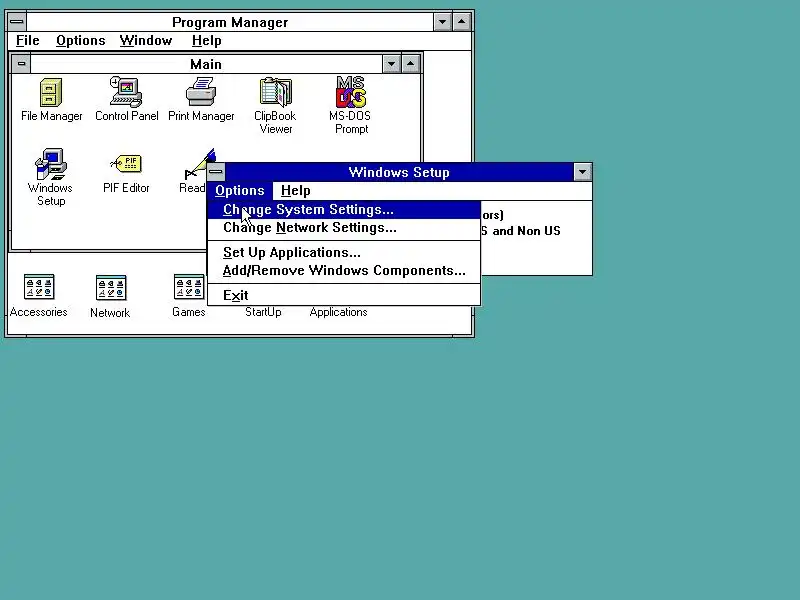Click the Applications group label
The width and height of the screenshot is (800, 600).
(x=338, y=312)
